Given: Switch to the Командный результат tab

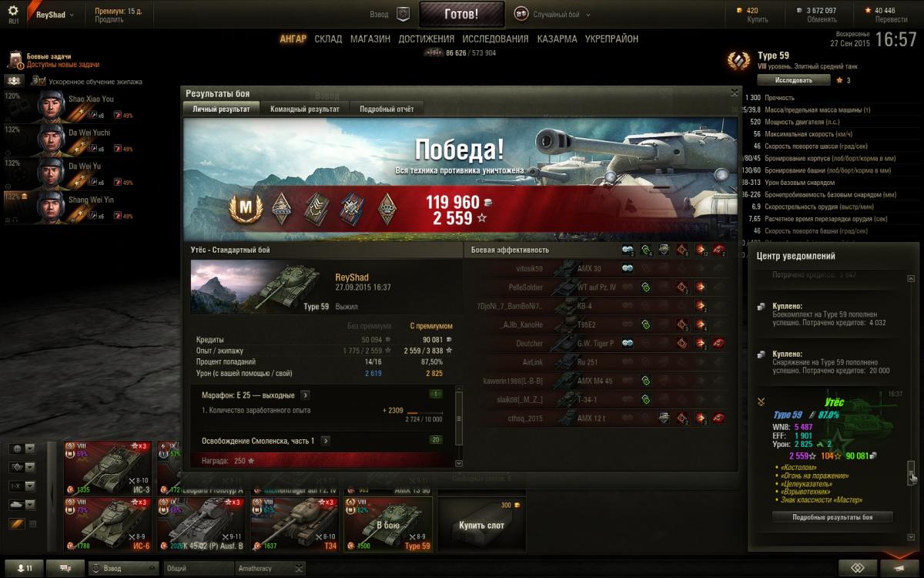Looking at the screenshot, I should tap(305, 109).
